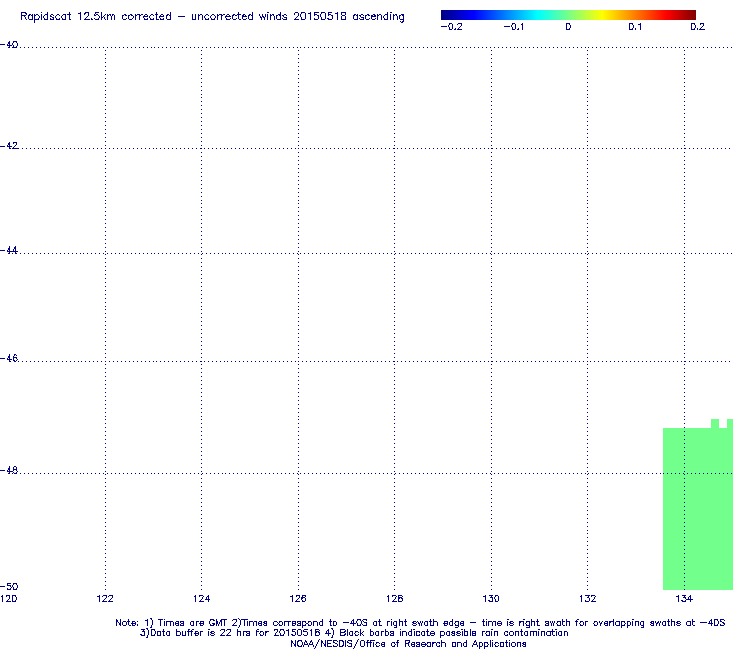Click the latitude label '-48'
The width and height of the screenshot is (740, 650).
point(9,470)
